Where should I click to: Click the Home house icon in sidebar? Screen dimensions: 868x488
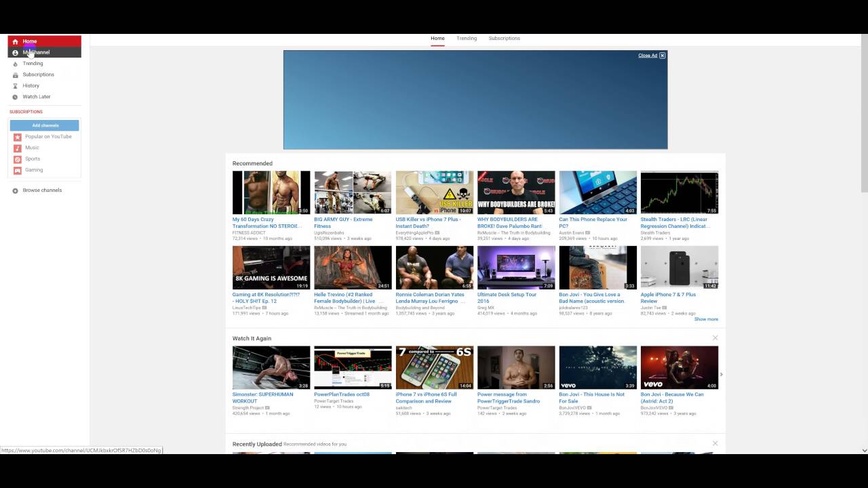point(15,41)
